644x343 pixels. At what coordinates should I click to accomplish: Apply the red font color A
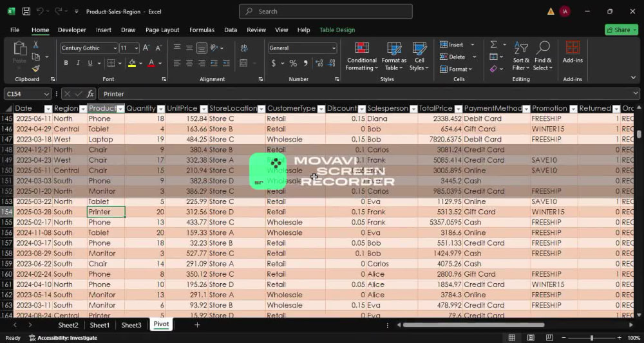151,63
